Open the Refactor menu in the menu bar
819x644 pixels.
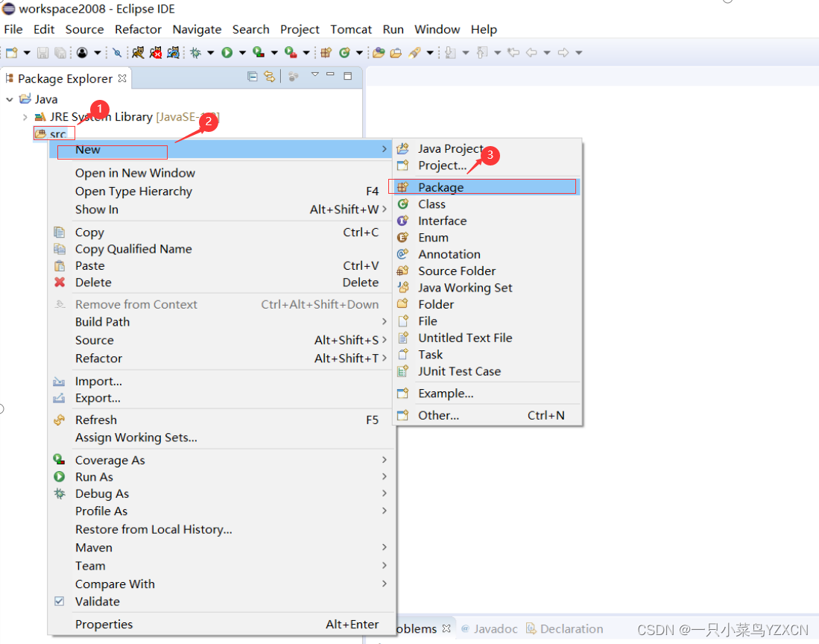tap(138, 29)
